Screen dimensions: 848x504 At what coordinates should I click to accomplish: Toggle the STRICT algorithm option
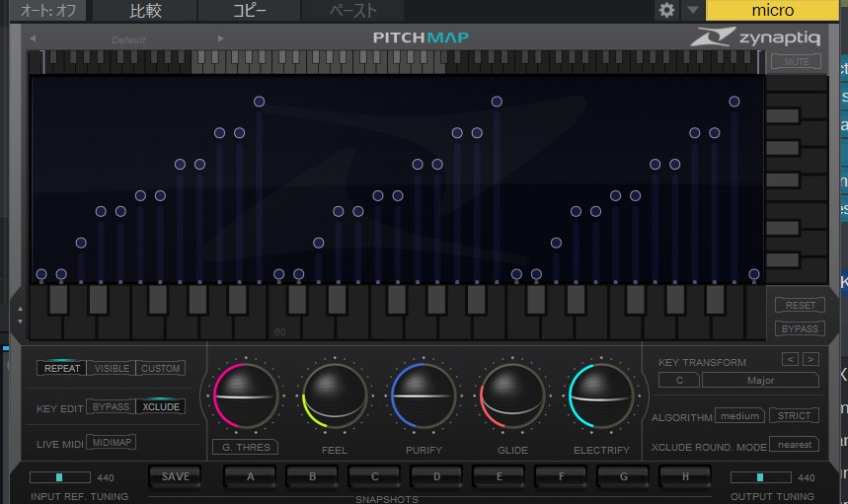point(794,416)
